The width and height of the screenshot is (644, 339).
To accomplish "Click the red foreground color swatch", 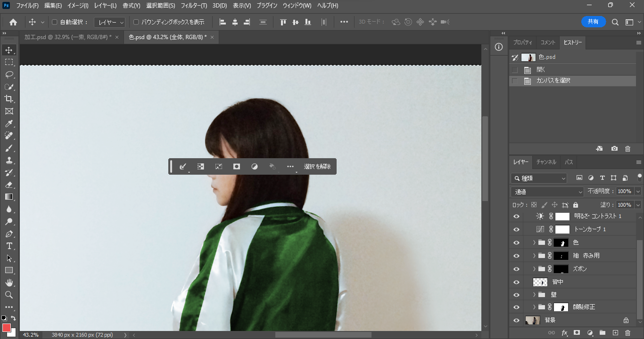I will pyautogui.click(x=7, y=328).
